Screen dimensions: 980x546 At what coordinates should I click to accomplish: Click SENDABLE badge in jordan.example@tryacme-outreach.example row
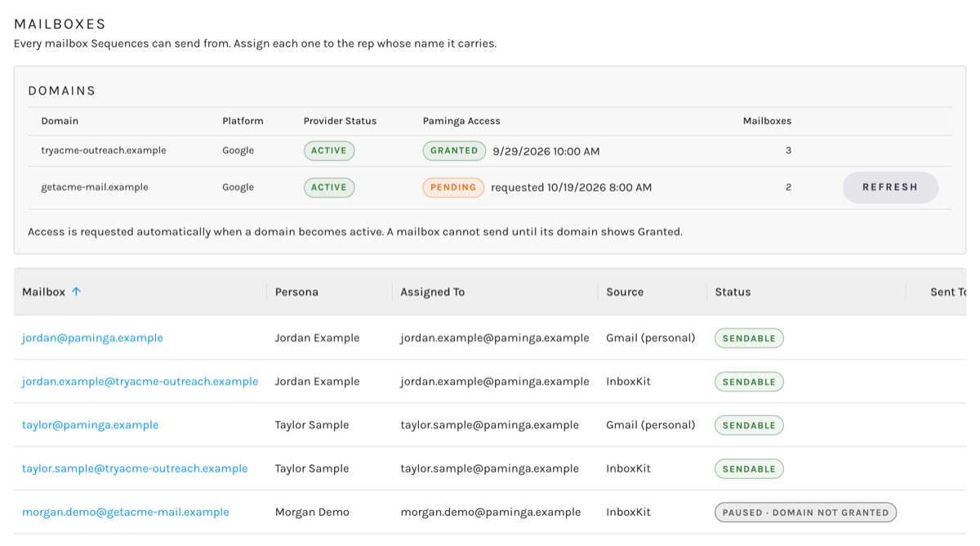tap(749, 382)
